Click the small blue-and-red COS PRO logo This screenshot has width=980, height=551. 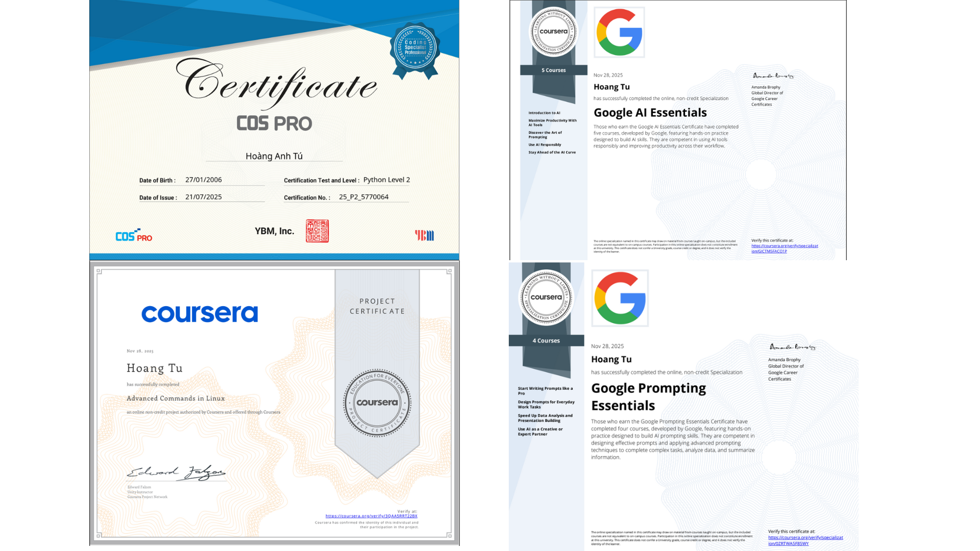[134, 235]
